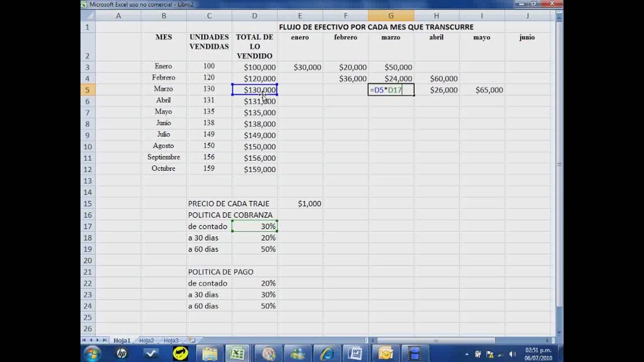Select the $60,000 cell under abril
The width and height of the screenshot is (644, 362).
click(436, 78)
